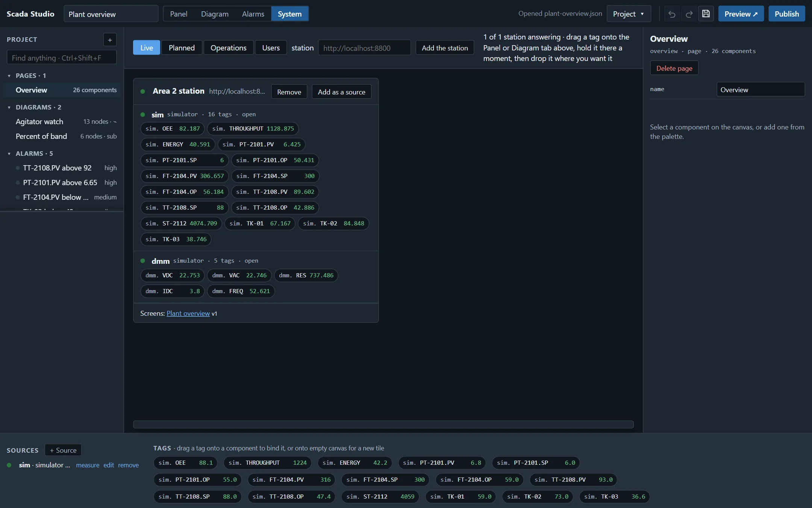Switch to the Alarms tab
Image resolution: width=812 pixels, height=508 pixels.
pyautogui.click(x=253, y=14)
